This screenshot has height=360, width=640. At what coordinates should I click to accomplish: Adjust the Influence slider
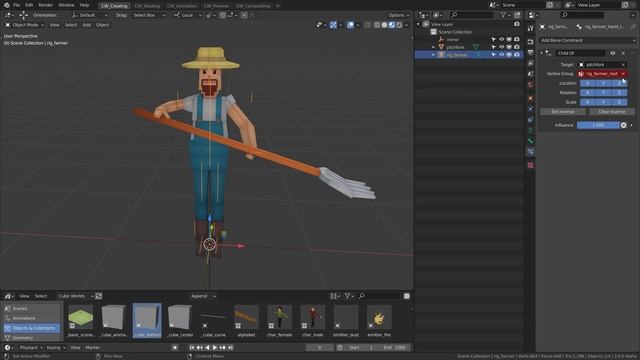point(598,125)
